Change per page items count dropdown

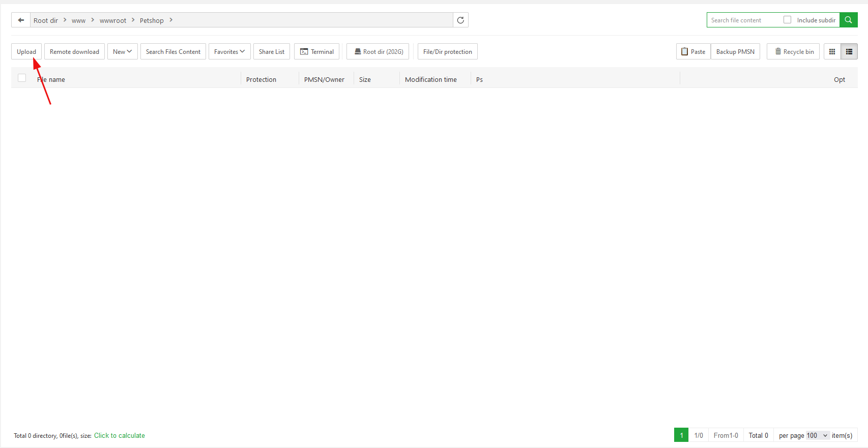click(x=817, y=436)
